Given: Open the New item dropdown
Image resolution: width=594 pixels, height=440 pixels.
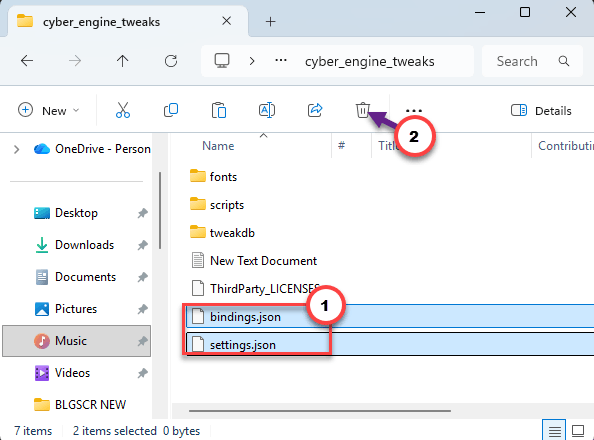Looking at the screenshot, I should click(49, 111).
